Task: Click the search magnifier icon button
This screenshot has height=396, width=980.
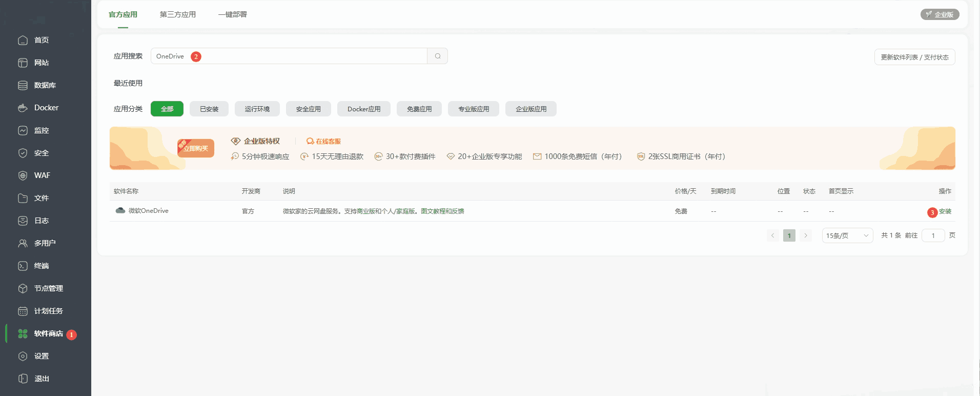Action: (437, 56)
